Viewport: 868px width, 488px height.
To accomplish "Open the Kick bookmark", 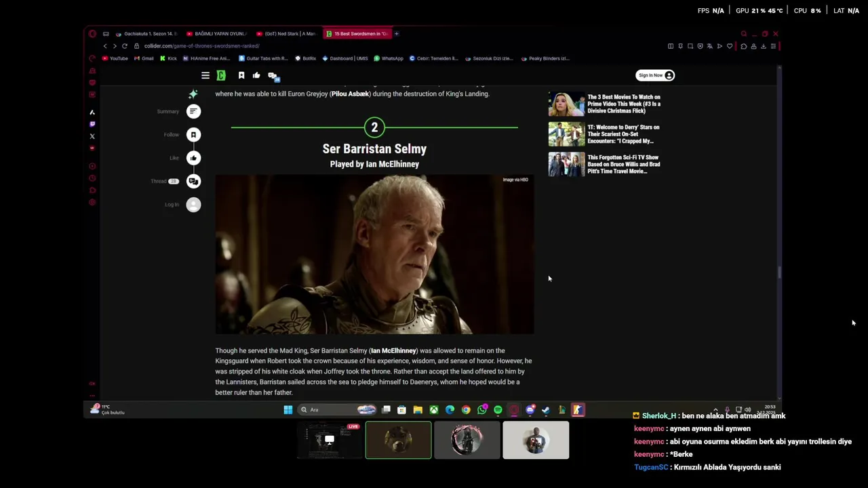I will [168, 58].
